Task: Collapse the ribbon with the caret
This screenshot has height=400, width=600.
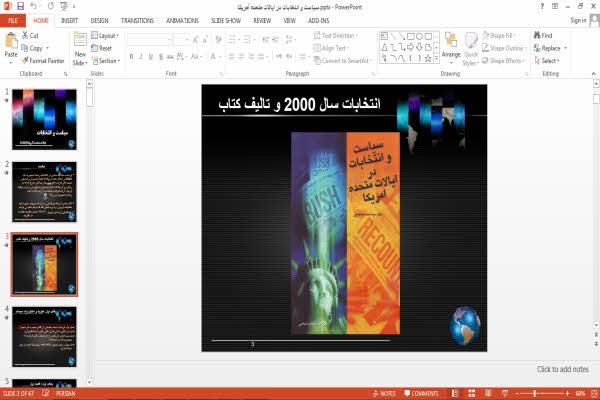Action: point(594,73)
